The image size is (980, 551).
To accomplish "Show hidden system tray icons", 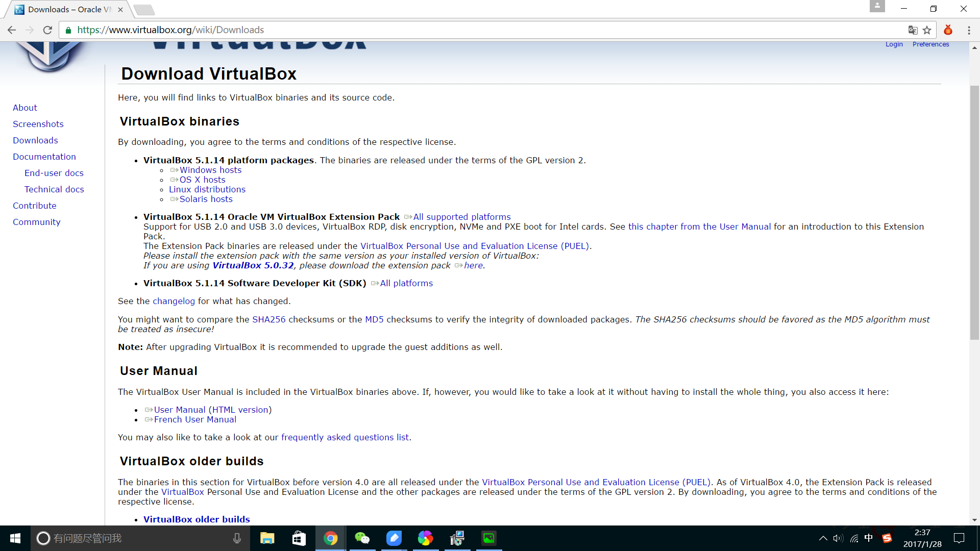I will click(823, 538).
